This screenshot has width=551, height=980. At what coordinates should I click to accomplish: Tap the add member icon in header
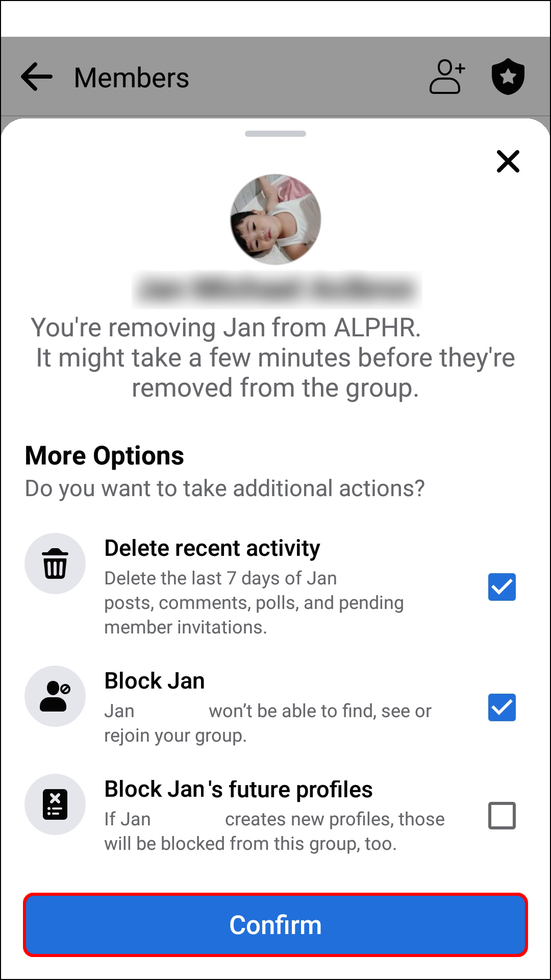[447, 77]
